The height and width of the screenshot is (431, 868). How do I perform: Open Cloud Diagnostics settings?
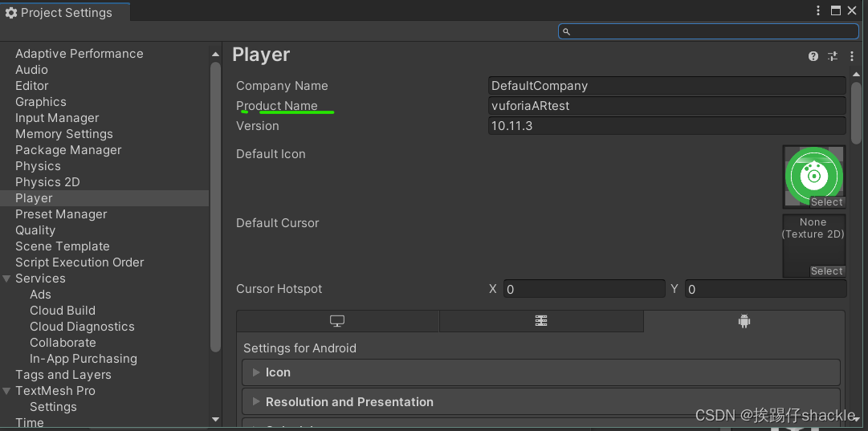click(x=82, y=327)
